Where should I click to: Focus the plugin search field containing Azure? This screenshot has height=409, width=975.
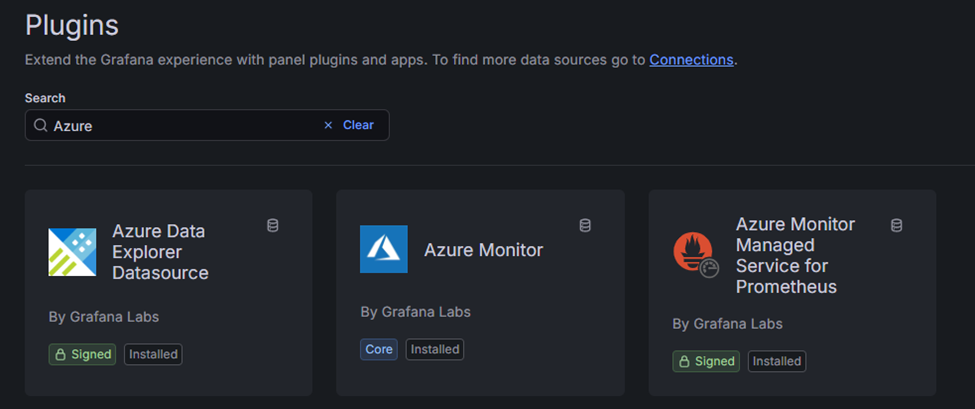(180, 126)
